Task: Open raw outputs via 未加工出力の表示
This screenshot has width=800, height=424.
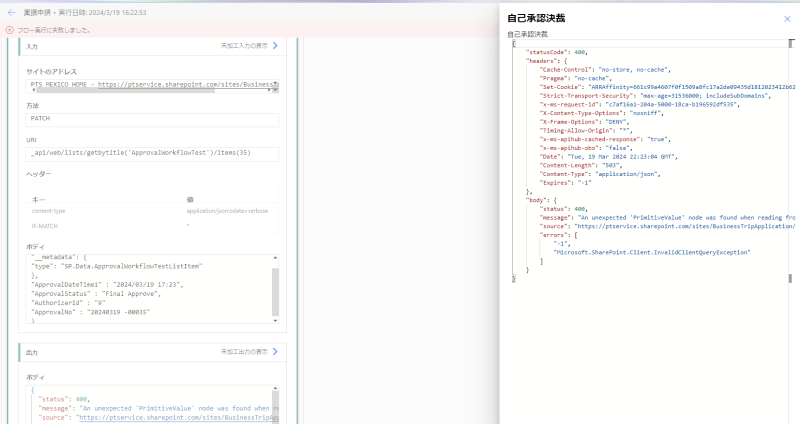Action: tap(245, 352)
